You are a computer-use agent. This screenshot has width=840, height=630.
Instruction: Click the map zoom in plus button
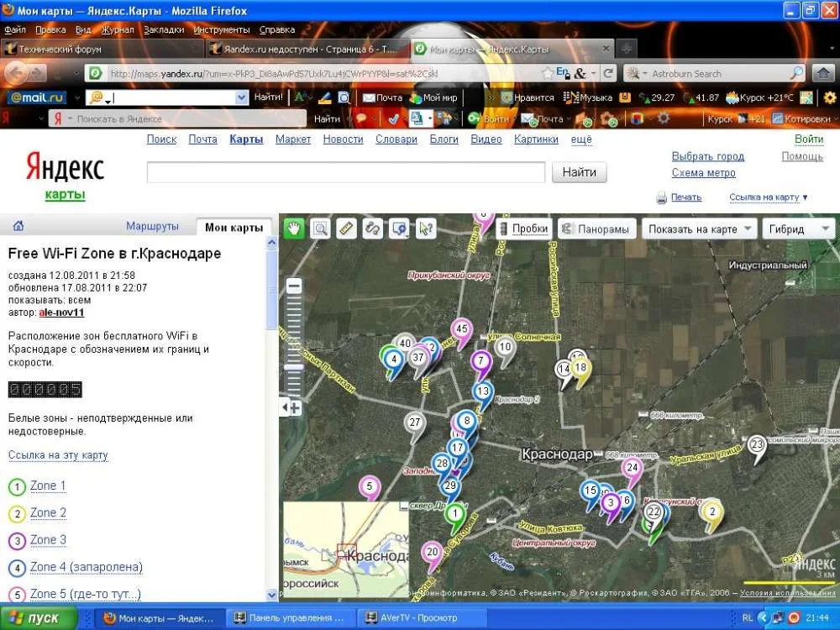[294, 408]
